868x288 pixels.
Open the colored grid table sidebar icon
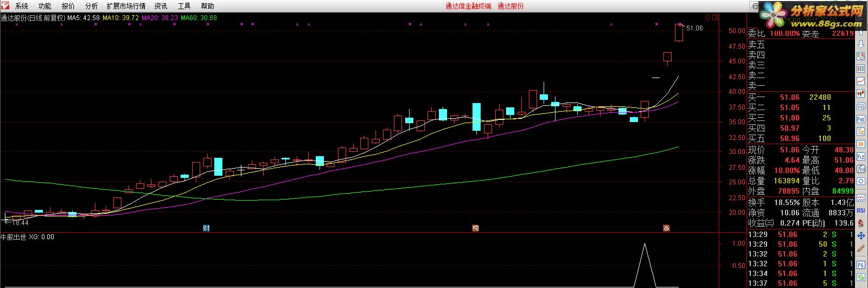tap(861, 68)
